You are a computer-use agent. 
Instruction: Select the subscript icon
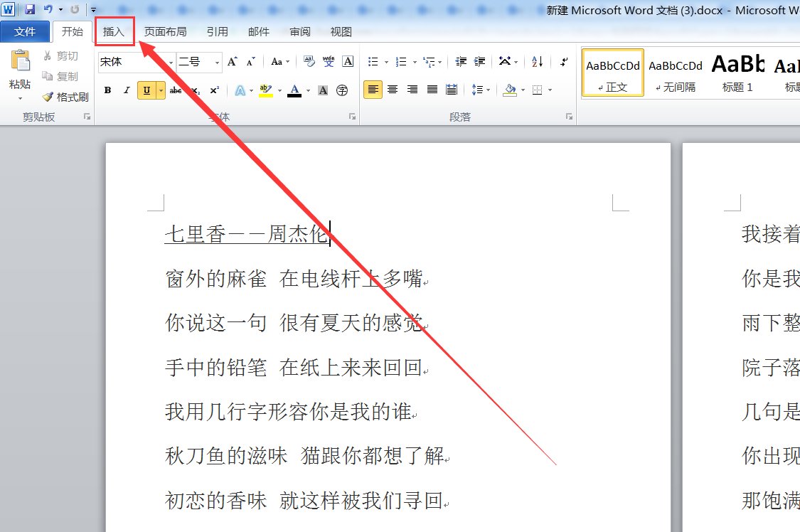point(196,90)
